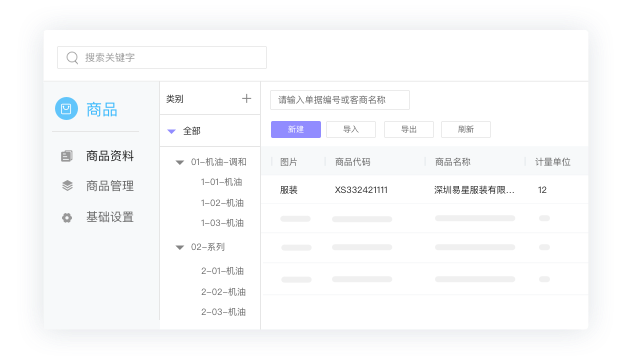Click the purple 新建 button

[296, 129]
